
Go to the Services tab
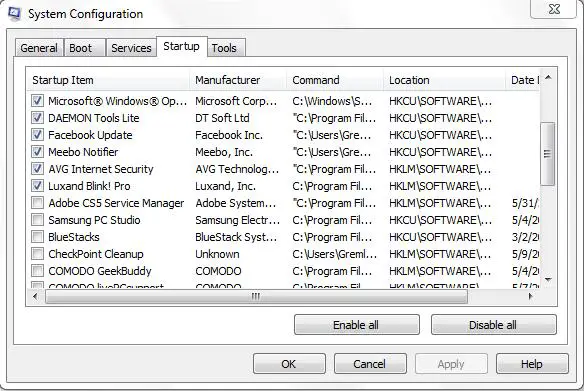(131, 48)
